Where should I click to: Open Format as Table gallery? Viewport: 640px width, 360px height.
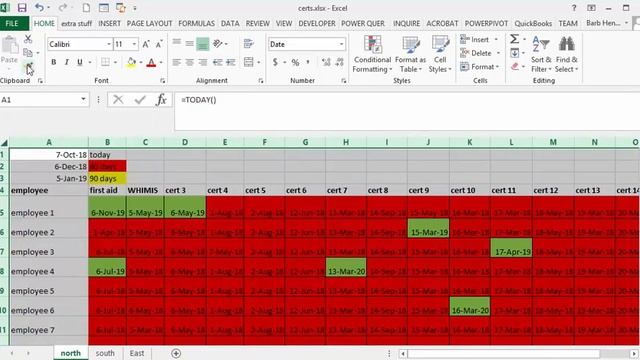[411, 54]
